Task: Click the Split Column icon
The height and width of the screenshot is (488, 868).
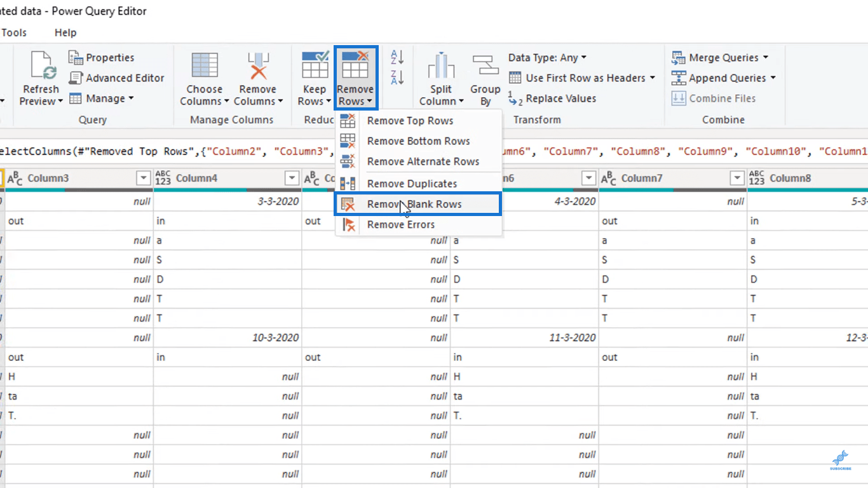Action: (x=441, y=66)
